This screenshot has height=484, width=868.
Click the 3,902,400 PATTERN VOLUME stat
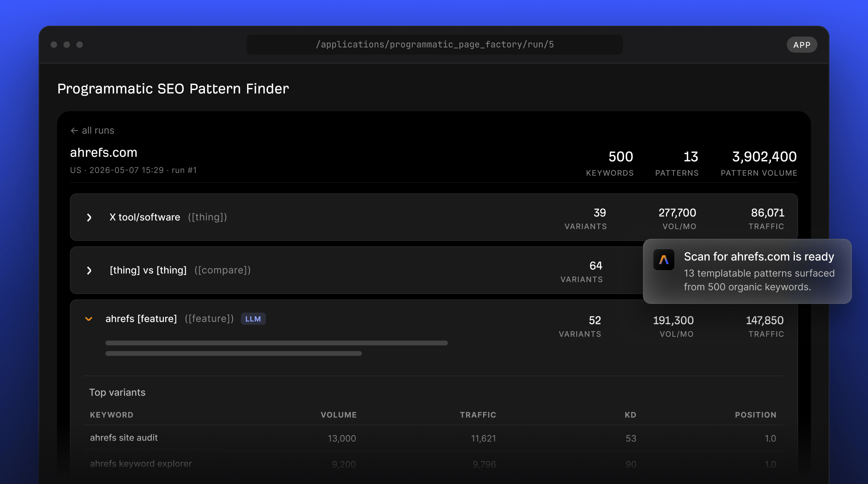click(x=759, y=163)
